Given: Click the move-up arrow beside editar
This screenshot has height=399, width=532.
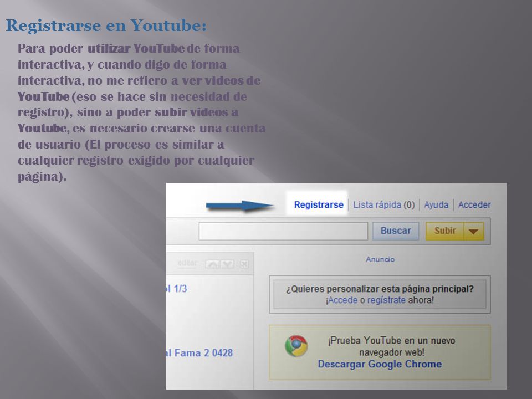Looking at the screenshot, I should pos(212,264).
